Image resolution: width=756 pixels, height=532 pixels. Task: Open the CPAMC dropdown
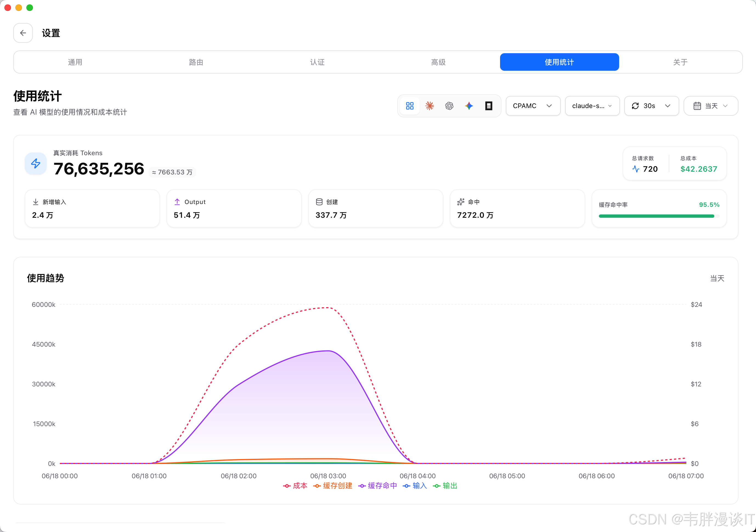pos(533,106)
